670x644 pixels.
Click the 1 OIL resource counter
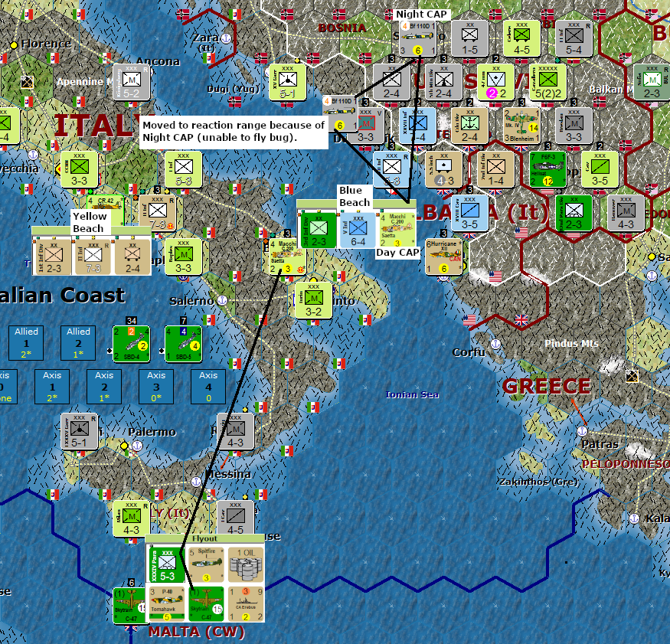(x=246, y=564)
